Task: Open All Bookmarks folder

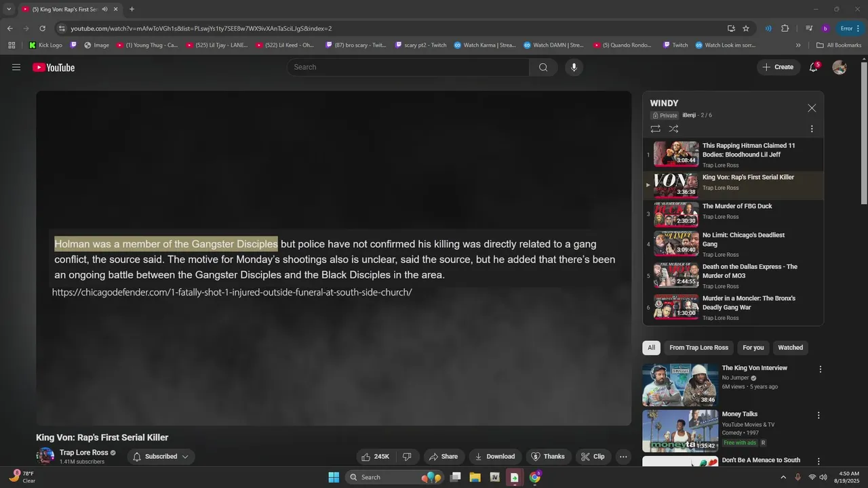Action: (839, 45)
